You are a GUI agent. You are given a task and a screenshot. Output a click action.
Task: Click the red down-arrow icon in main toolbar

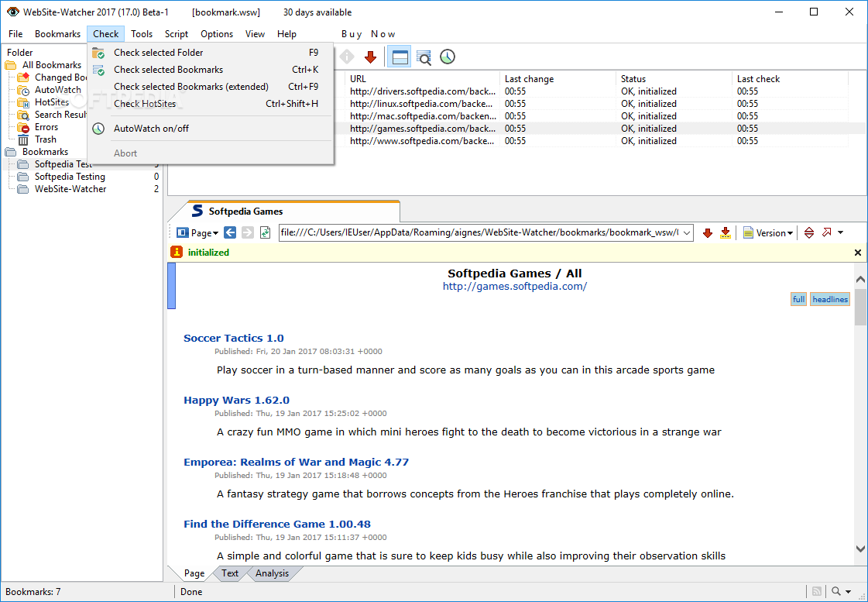pyautogui.click(x=370, y=57)
